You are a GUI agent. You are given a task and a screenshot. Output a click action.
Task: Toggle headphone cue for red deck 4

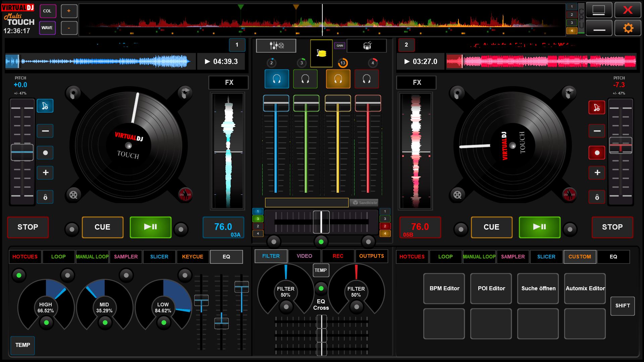(x=367, y=79)
